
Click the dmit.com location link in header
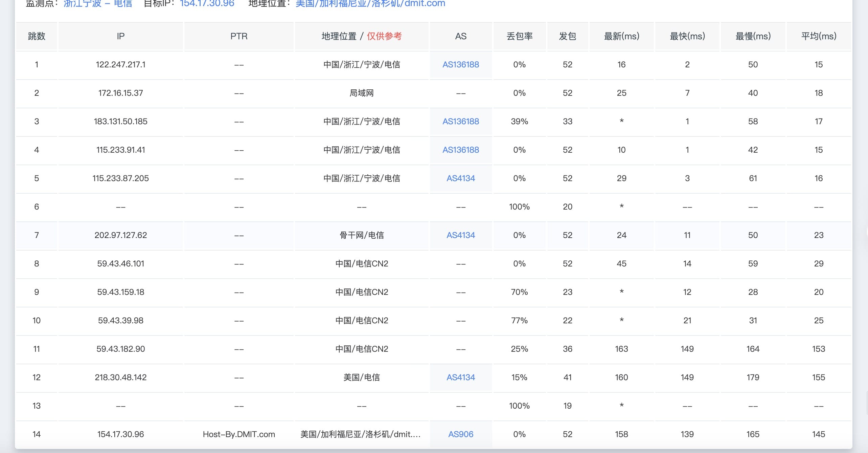point(370,3)
